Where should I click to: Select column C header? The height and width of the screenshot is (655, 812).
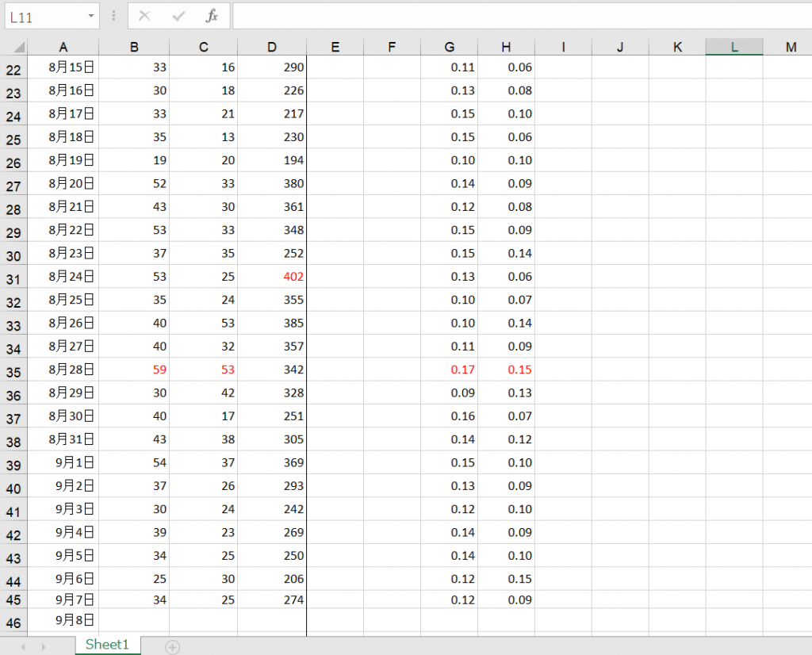(204, 47)
